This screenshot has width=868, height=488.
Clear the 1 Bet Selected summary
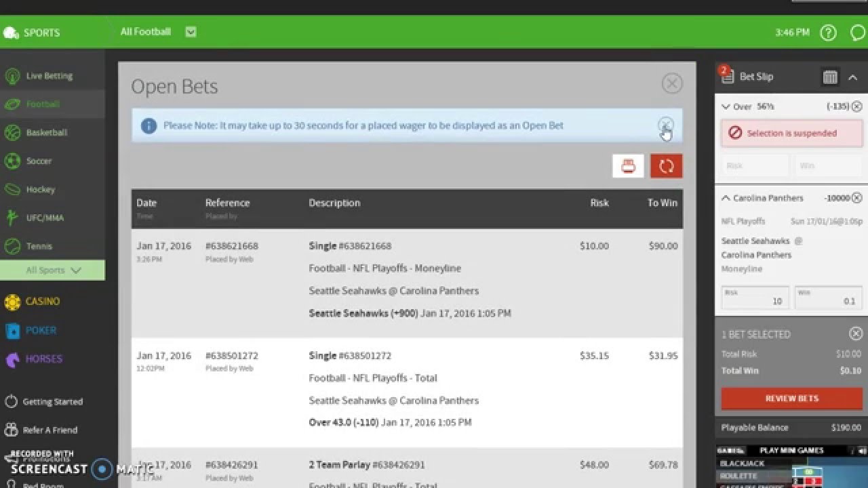coord(856,333)
